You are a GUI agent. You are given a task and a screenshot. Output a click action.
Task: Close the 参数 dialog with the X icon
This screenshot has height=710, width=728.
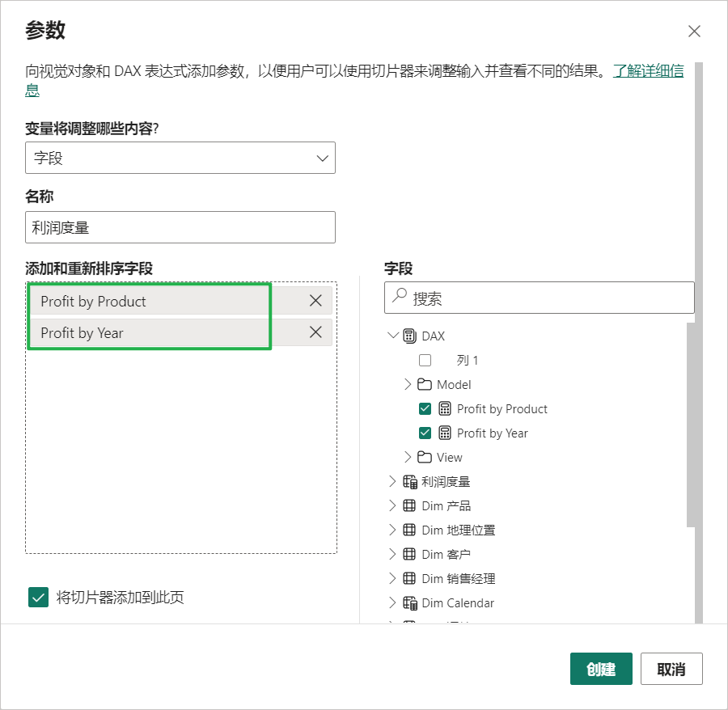pyautogui.click(x=694, y=31)
